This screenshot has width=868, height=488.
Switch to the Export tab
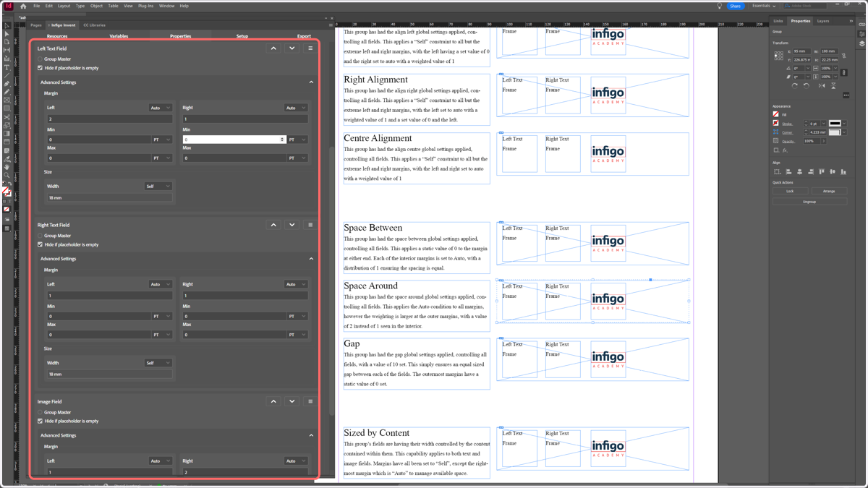pyautogui.click(x=304, y=36)
